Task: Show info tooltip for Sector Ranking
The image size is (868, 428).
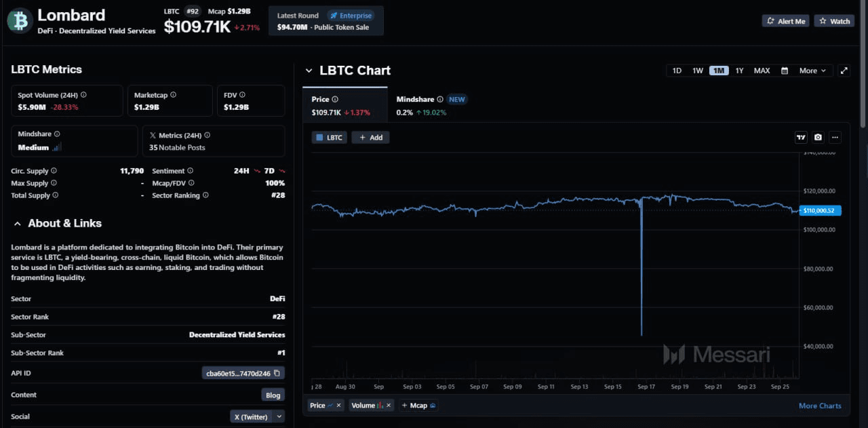Action: (x=205, y=195)
